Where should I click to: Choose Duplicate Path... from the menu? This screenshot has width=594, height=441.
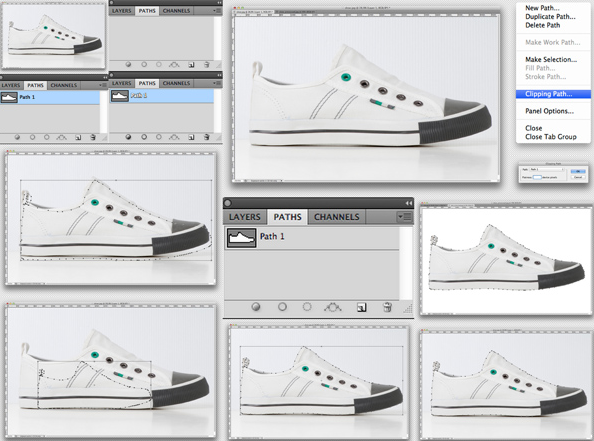(550, 16)
